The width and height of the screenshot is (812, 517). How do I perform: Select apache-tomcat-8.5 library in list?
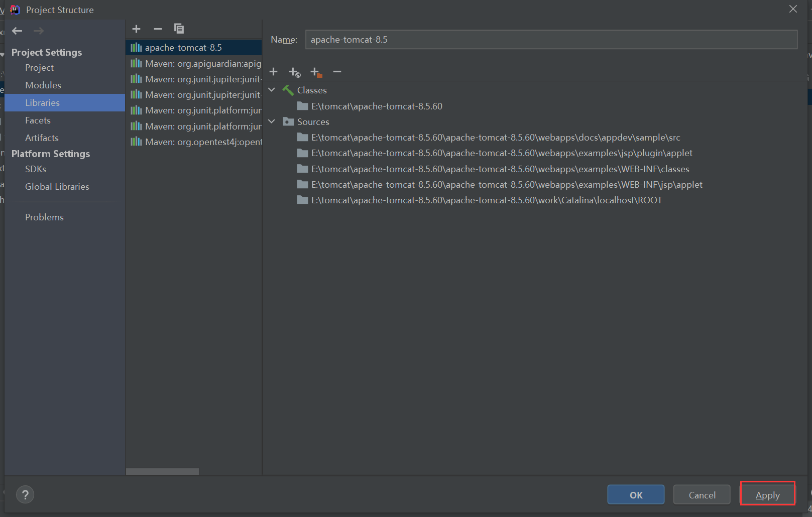click(x=194, y=47)
